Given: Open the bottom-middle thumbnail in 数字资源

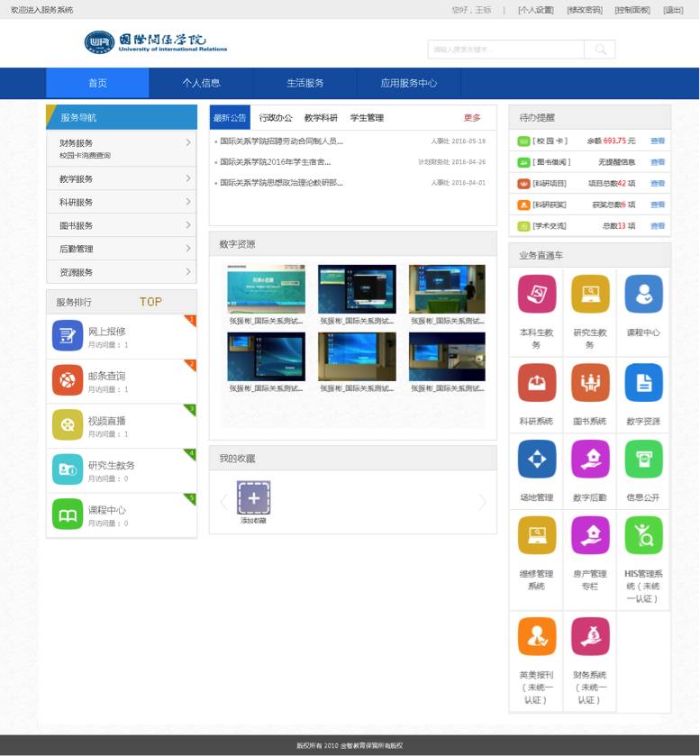Looking at the screenshot, I should click(357, 357).
